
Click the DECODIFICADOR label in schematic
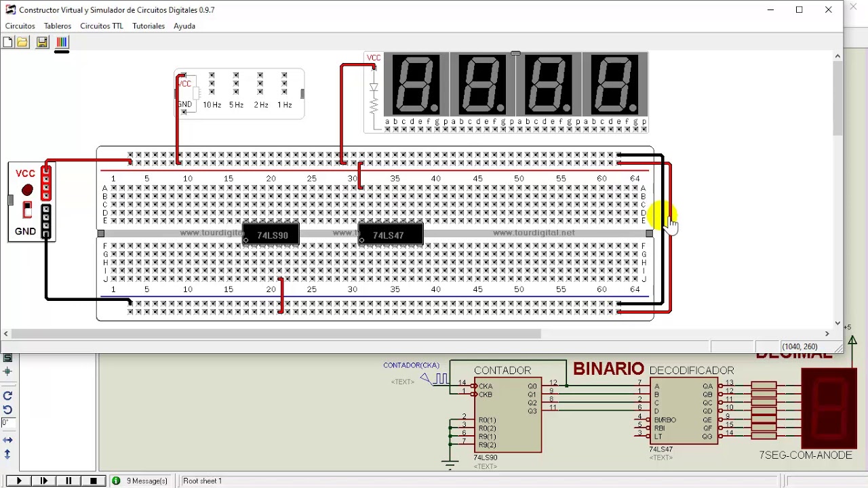pos(692,370)
